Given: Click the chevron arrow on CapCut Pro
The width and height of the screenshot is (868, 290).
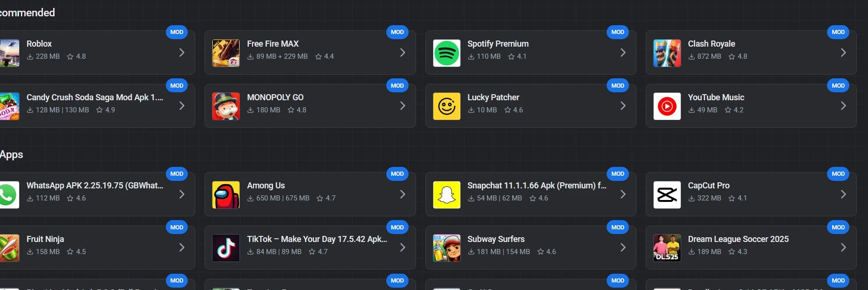Looking at the screenshot, I should tap(843, 194).
